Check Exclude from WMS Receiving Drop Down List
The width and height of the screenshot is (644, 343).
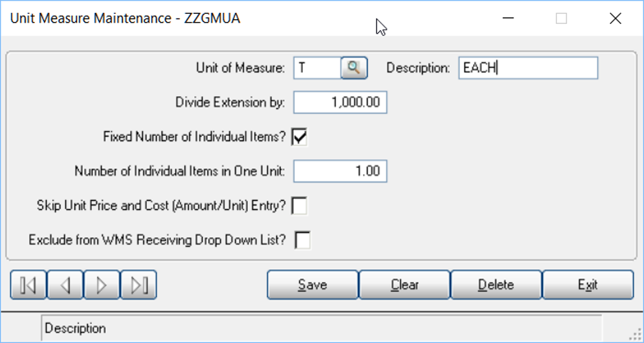coord(303,240)
